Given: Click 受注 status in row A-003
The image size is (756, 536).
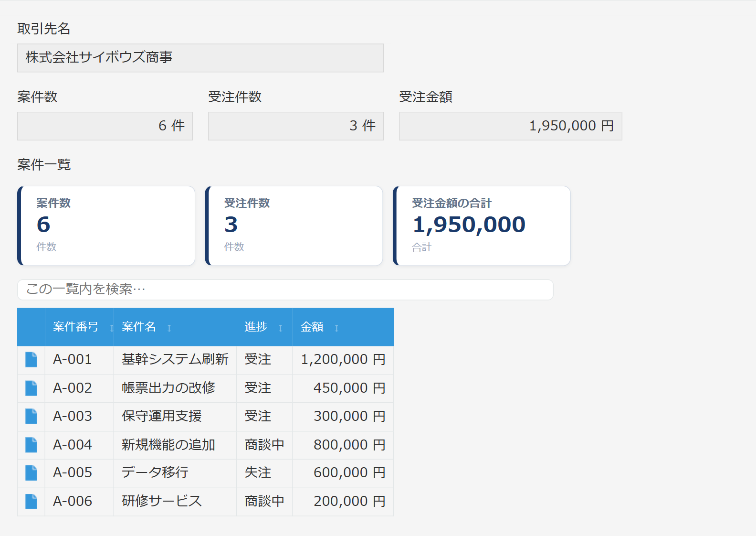Looking at the screenshot, I should point(264,417).
